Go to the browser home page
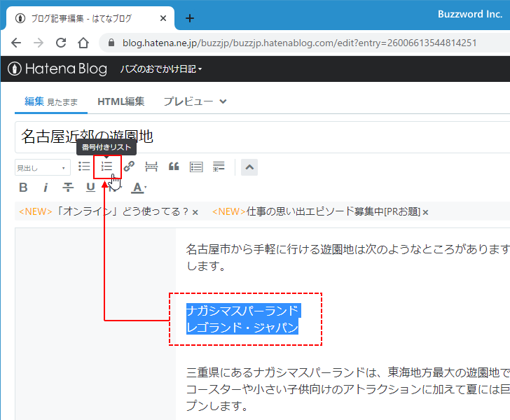This screenshot has width=510, height=420. (x=83, y=43)
